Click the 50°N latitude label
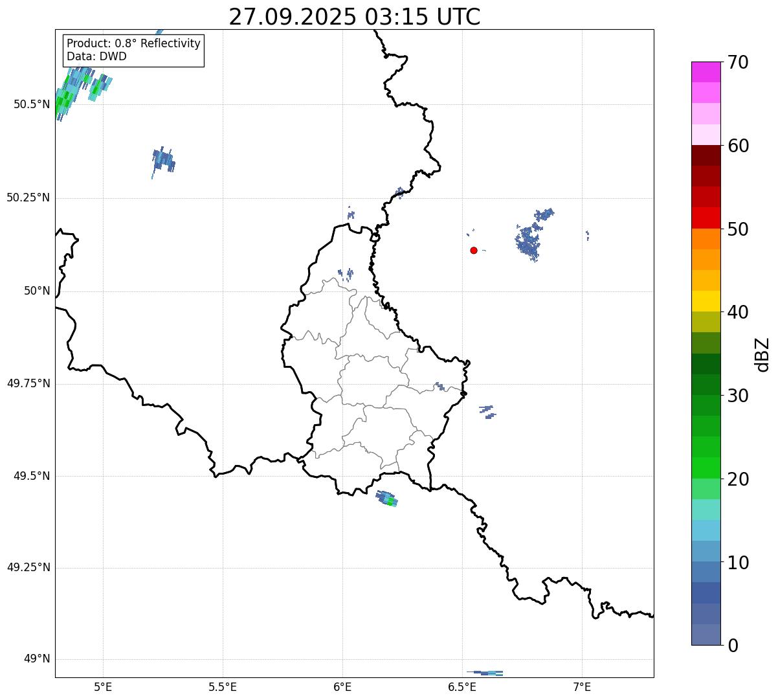Viewport: 778px width, 700px height. point(37,291)
